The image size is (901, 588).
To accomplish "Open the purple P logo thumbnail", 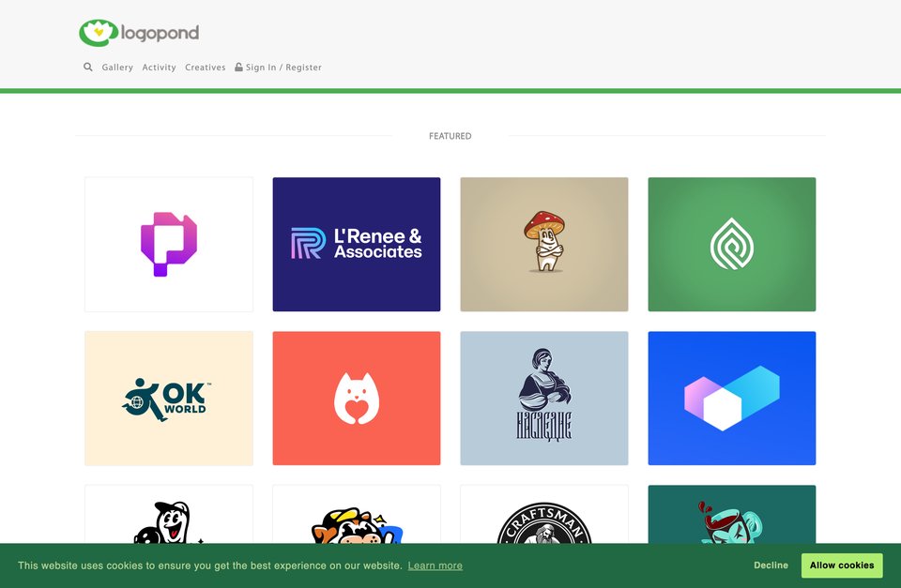I will click(169, 245).
